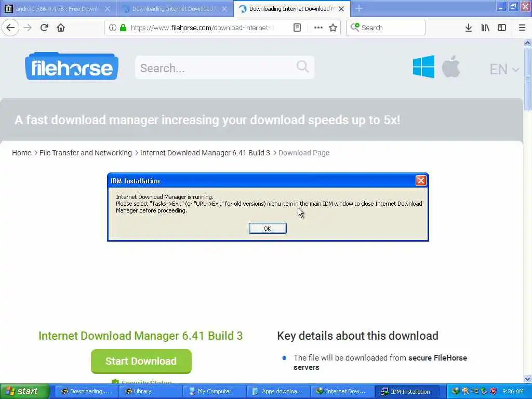Viewport: 532px width, 399px height.
Task: Click the FileHorse logo
Action: coord(72,66)
